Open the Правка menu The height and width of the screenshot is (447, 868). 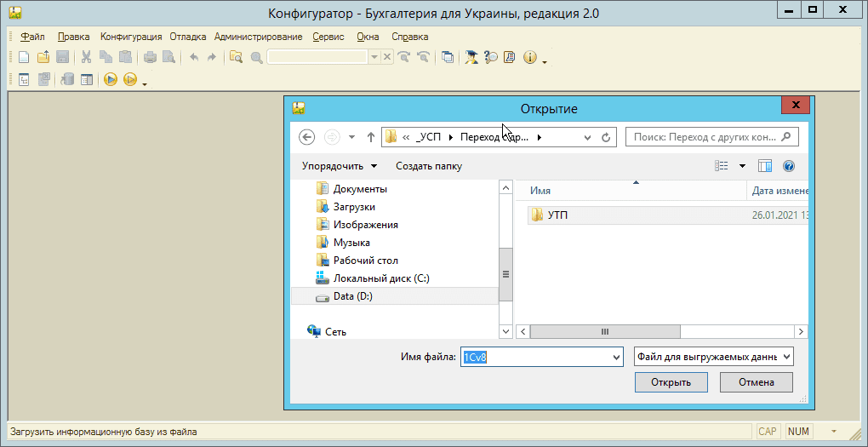coord(74,37)
